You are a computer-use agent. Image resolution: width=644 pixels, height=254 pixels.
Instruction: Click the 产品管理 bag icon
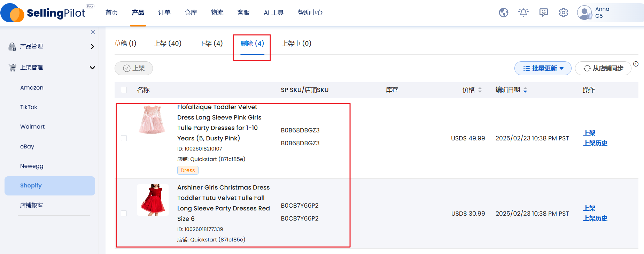12,46
